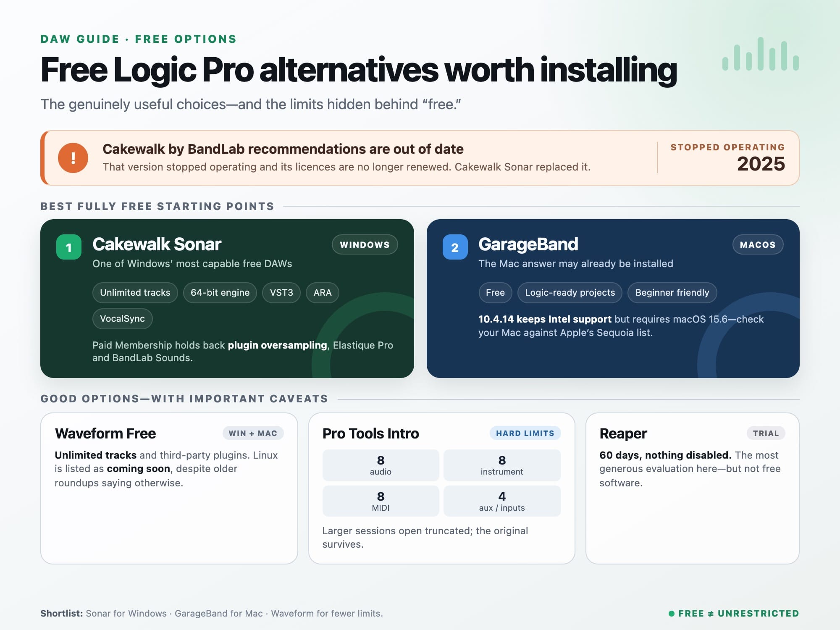Screen dimensions: 840x630
Task: Click the GarageBand heading
Action: coord(528,244)
